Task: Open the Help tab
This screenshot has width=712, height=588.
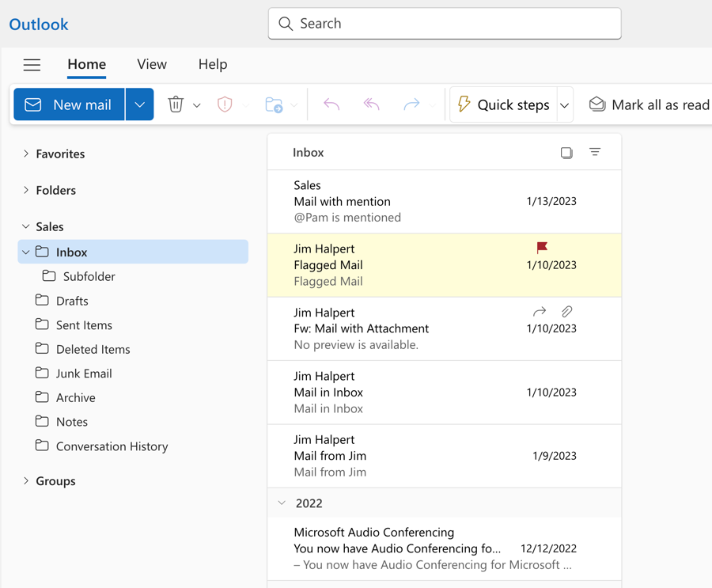Action: click(212, 64)
